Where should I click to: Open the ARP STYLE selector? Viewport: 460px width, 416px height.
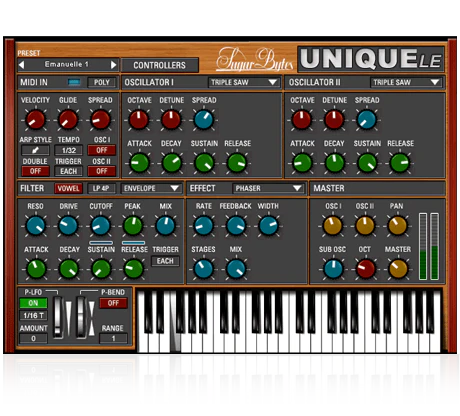(35, 150)
